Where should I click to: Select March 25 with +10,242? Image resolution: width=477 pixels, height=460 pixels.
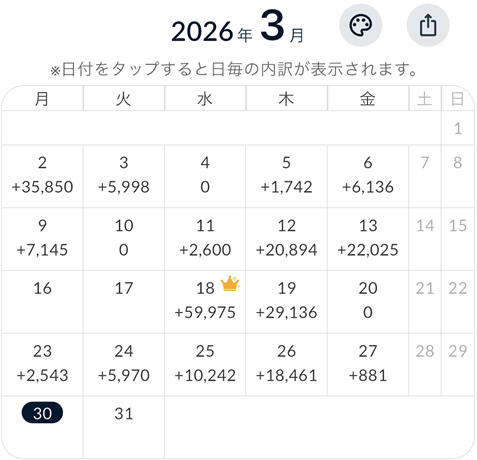coord(205,364)
